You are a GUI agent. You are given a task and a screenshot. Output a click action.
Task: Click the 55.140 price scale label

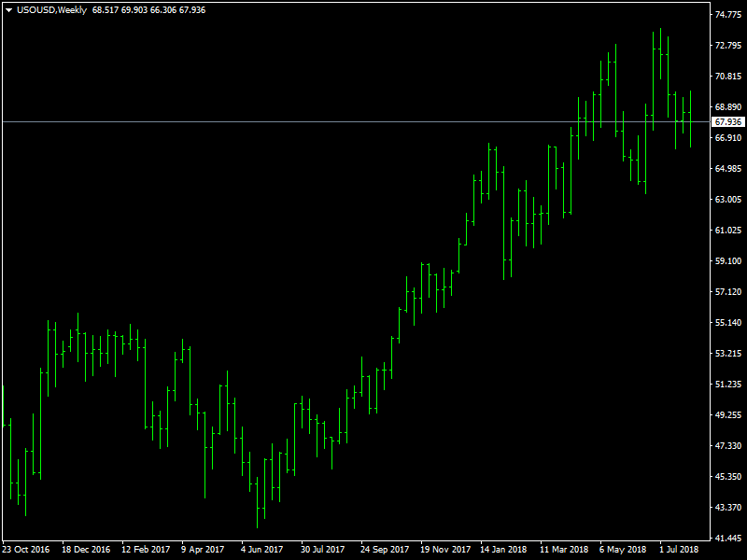point(728,322)
